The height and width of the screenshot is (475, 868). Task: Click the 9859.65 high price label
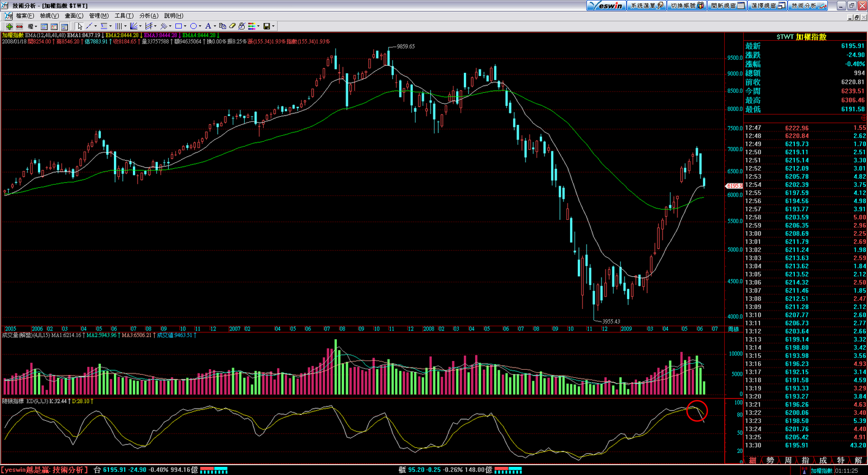pyautogui.click(x=406, y=47)
